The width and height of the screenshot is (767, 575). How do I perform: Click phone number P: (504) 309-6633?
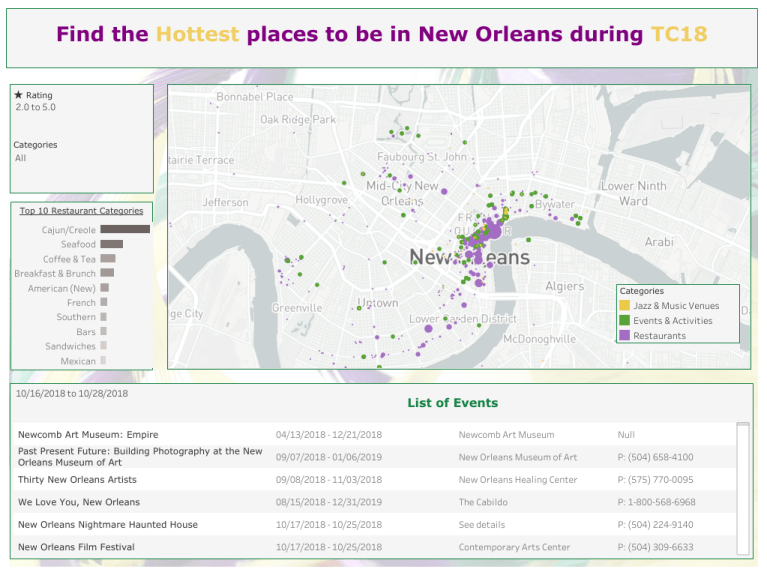(655, 547)
